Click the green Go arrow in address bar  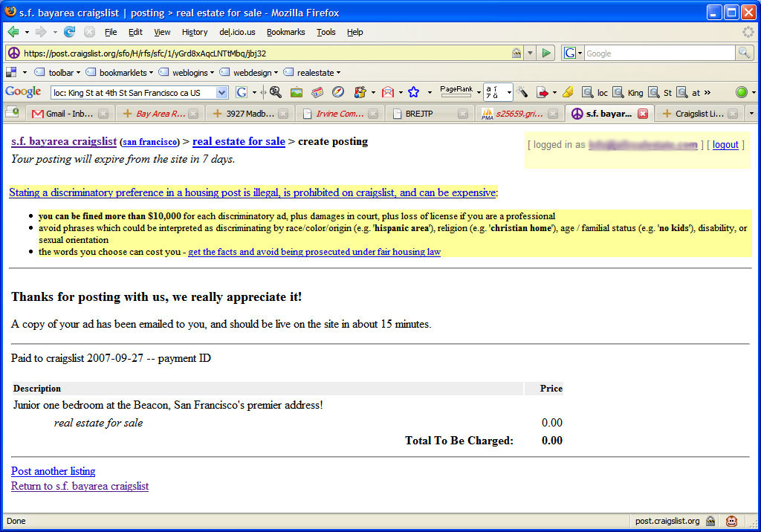tap(546, 53)
